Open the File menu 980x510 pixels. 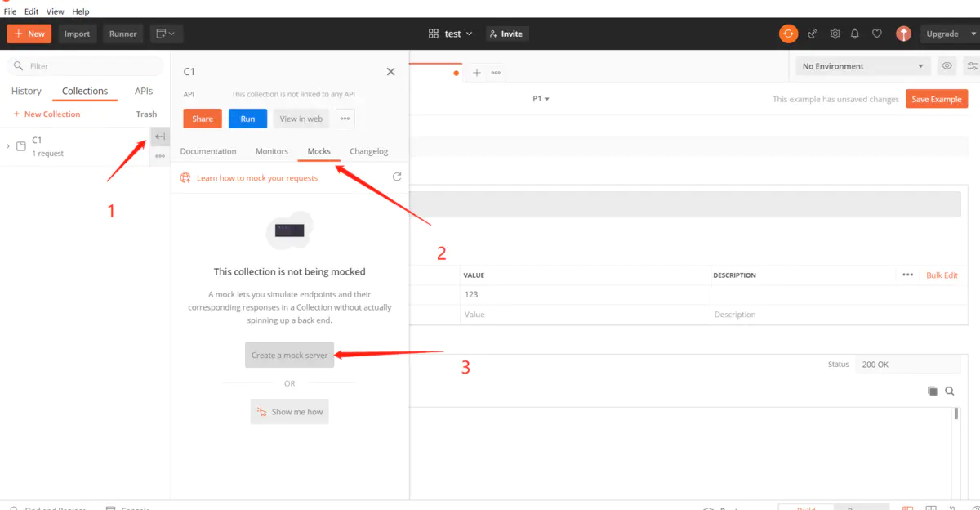pos(11,11)
